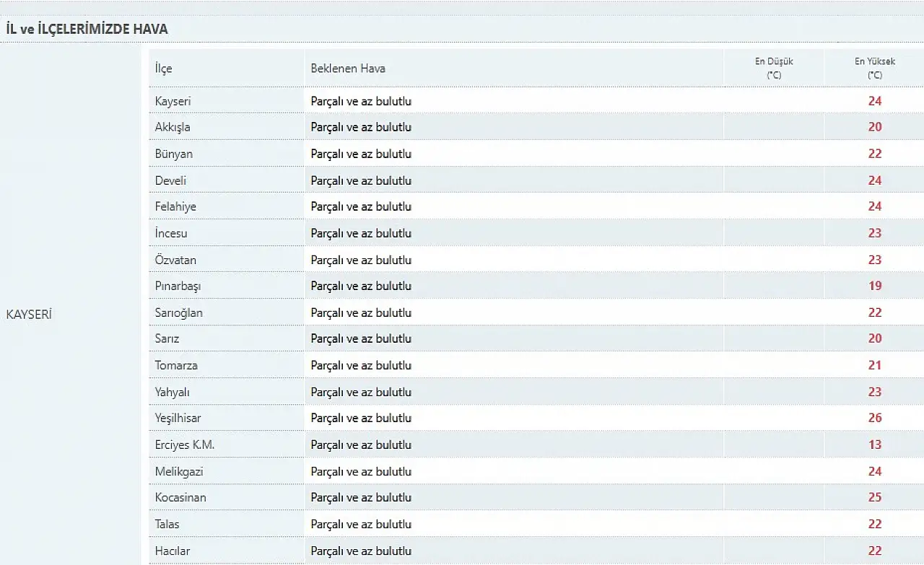The image size is (924, 565).
Task: Select the Erciyes K.M. row name
Action: [185, 444]
